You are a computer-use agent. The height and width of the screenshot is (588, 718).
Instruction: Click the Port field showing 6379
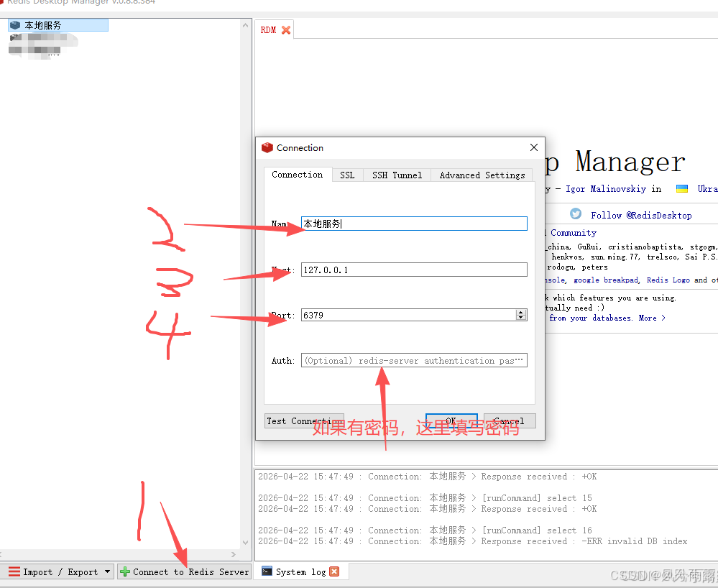[408, 315]
